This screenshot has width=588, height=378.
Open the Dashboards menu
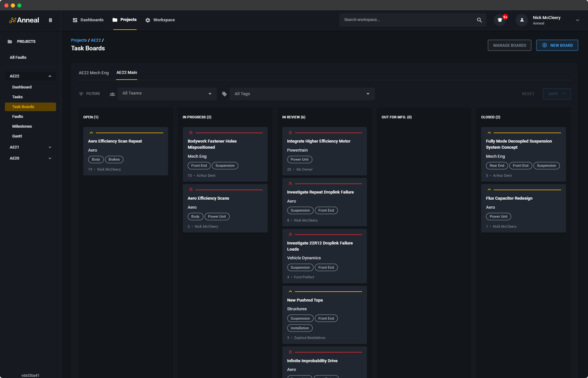point(88,20)
